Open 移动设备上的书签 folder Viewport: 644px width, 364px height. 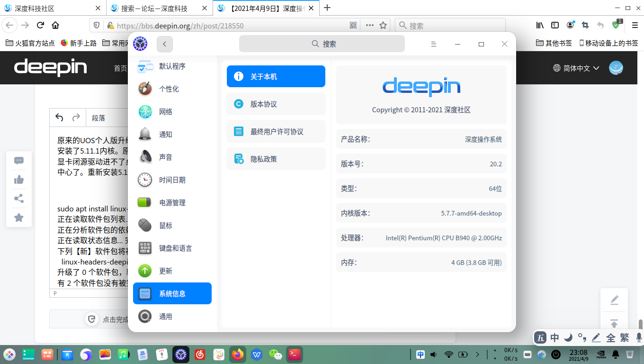(x=608, y=43)
